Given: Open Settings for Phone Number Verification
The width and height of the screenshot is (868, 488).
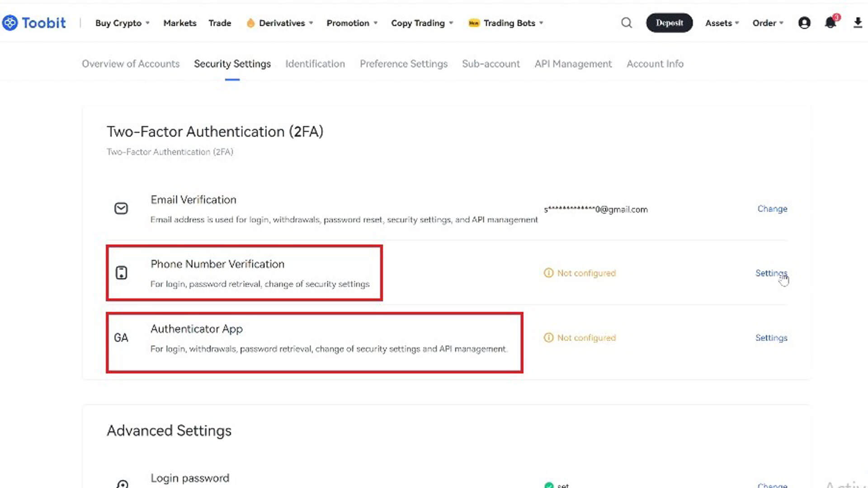Looking at the screenshot, I should (x=771, y=273).
